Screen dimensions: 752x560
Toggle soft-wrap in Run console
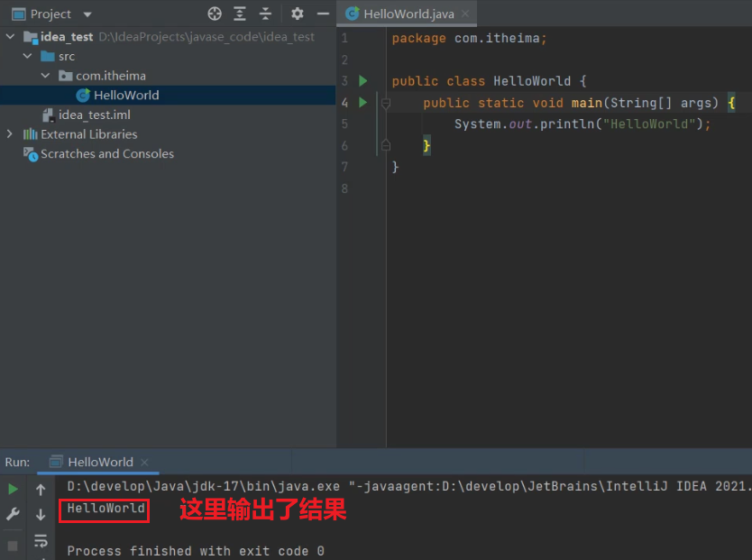tap(41, 541)
